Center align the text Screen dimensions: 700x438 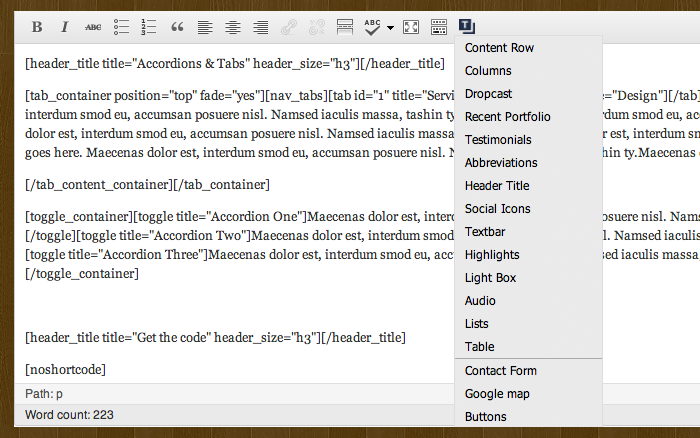pos(233,27)
